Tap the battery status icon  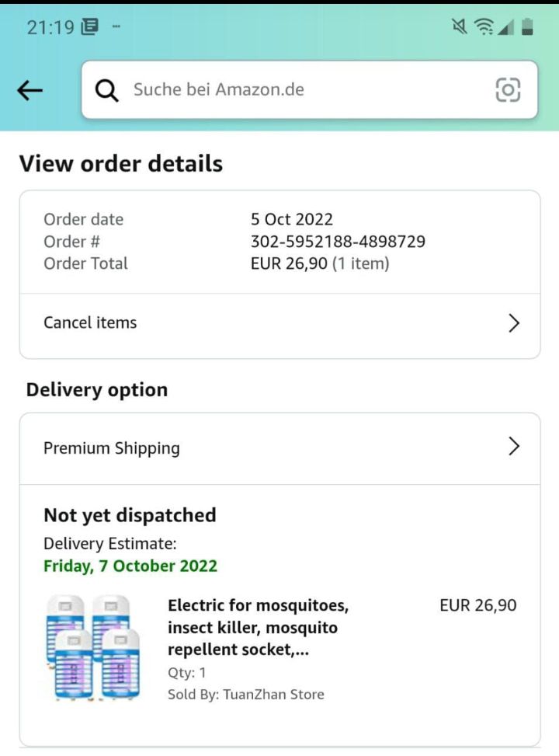coord(528,27)
